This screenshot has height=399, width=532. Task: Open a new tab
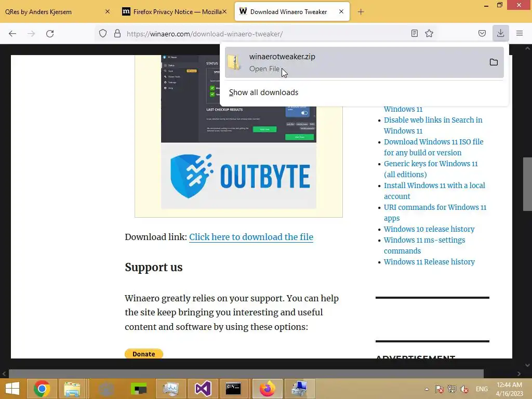[361, 12]
